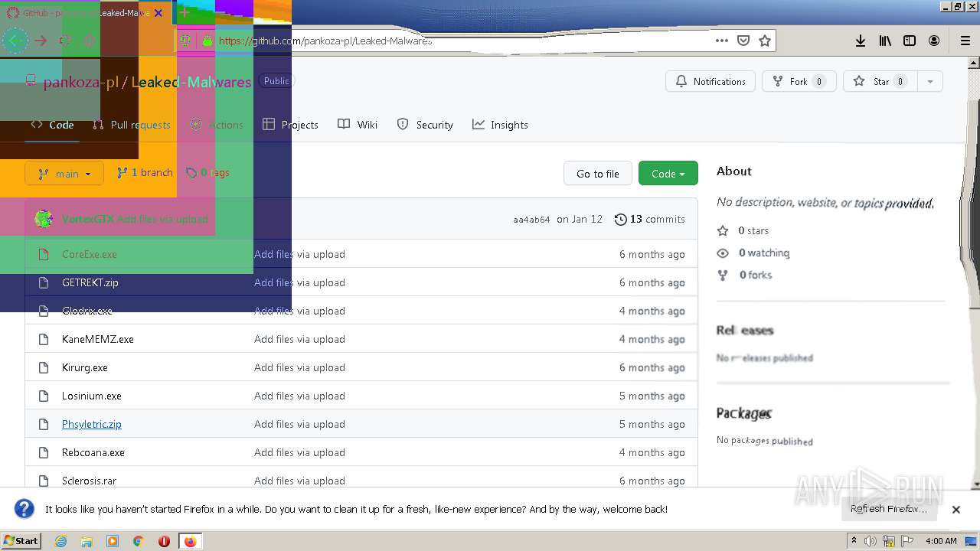This screenshot has width=980, height=551.
Task: Open the Losinium.exe file link
Action: 92,396
